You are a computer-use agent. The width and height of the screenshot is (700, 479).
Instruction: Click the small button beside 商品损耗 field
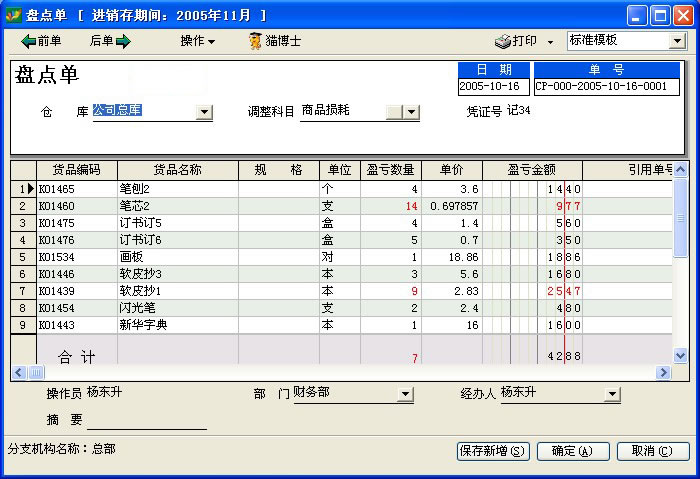[394, 112]
